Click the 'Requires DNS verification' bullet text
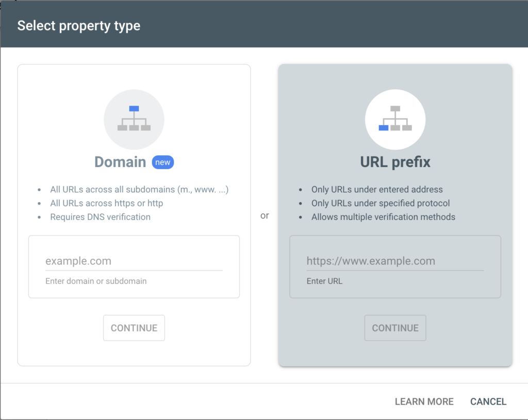 click(x=100, y=216)
